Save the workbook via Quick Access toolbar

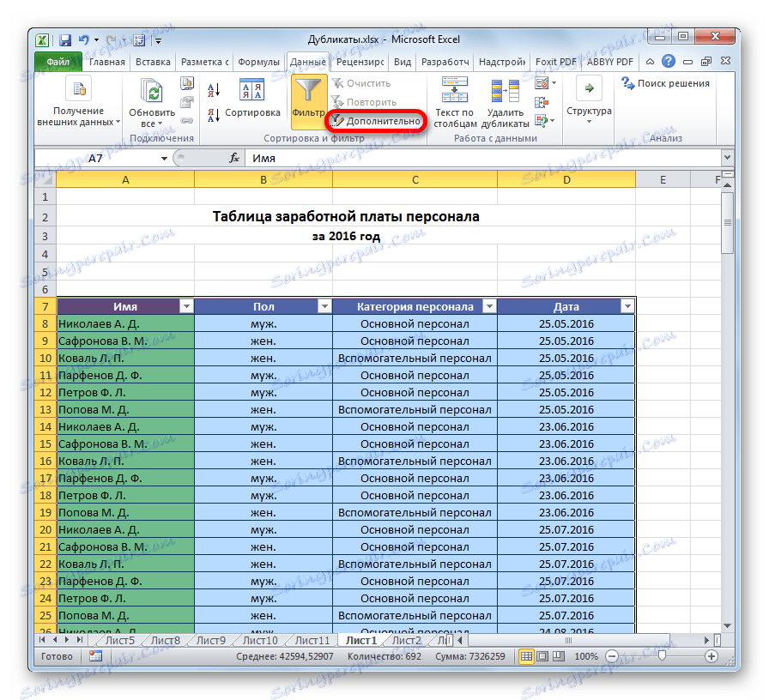tap(64, 39)
